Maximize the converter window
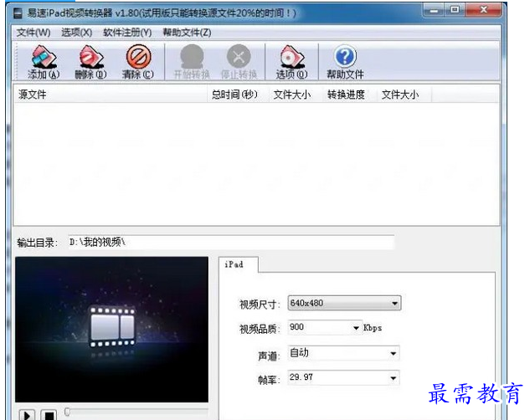Screen dimensions: 530x420 pos(455,11)
